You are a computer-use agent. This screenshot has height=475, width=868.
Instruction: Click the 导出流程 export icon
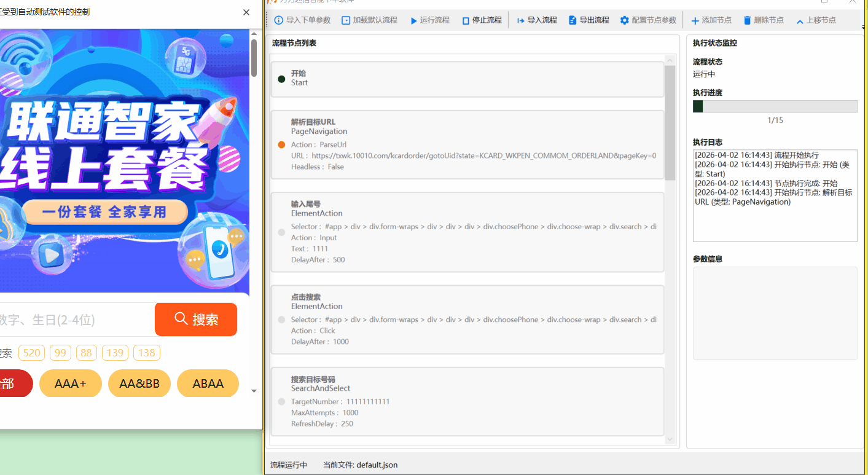click(x=573, y=20)
